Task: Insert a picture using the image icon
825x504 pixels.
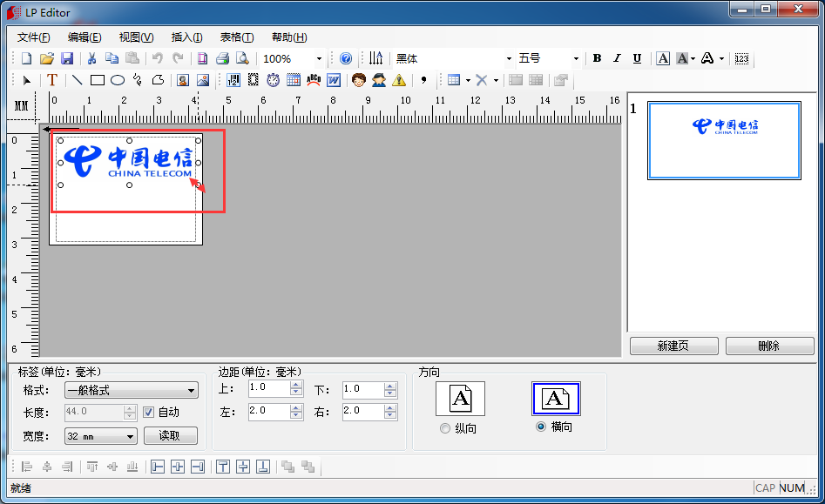Action: coord(203,80)
